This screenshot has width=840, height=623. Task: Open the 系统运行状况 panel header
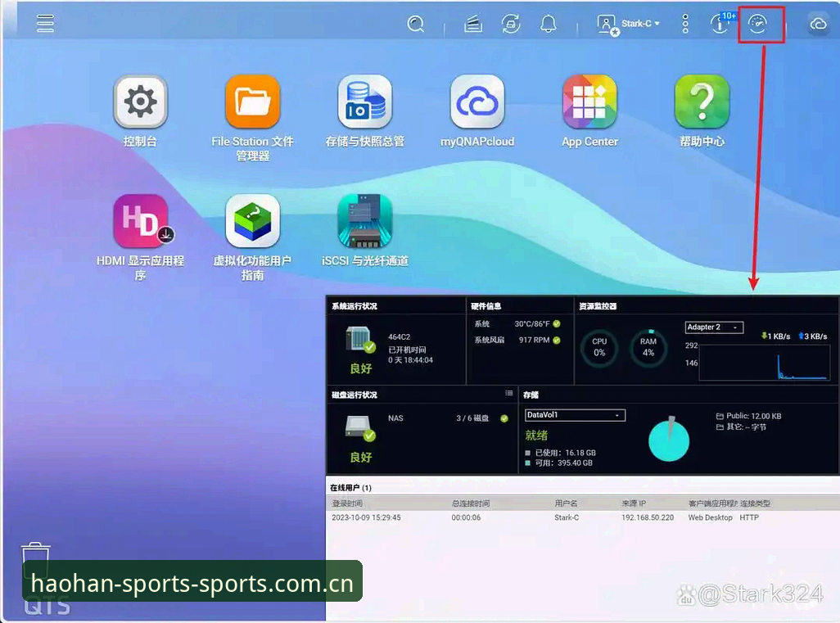tap(355, 306)
